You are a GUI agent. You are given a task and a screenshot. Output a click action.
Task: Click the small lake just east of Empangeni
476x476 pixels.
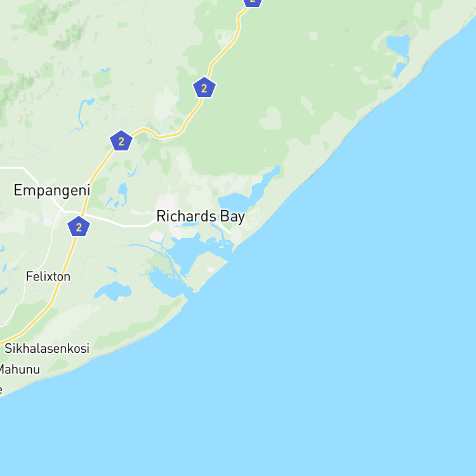click(122, 190)
